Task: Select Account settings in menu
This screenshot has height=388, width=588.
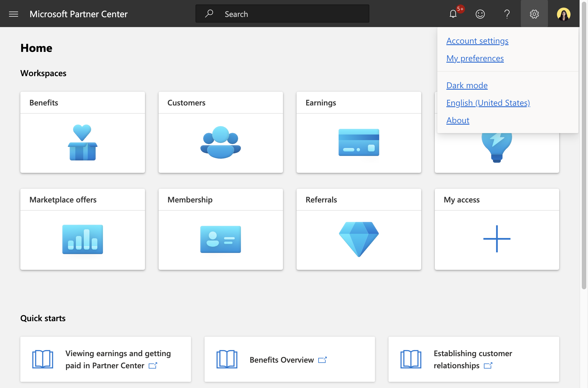Action: [x=477, y=41]
